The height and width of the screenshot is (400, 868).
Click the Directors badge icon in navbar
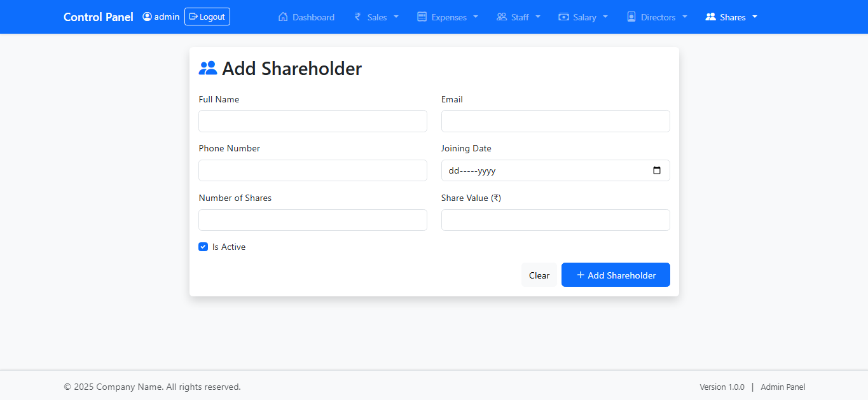[x=631, y=17]
